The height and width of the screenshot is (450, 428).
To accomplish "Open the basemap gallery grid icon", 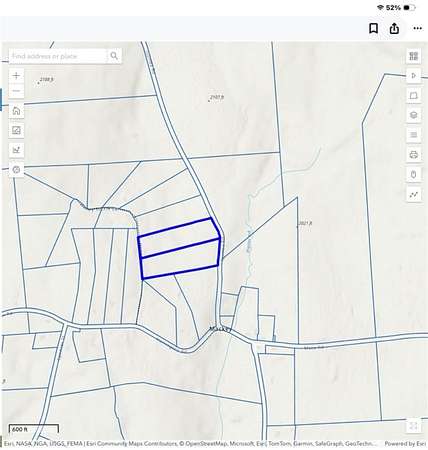I will [413, 56].
